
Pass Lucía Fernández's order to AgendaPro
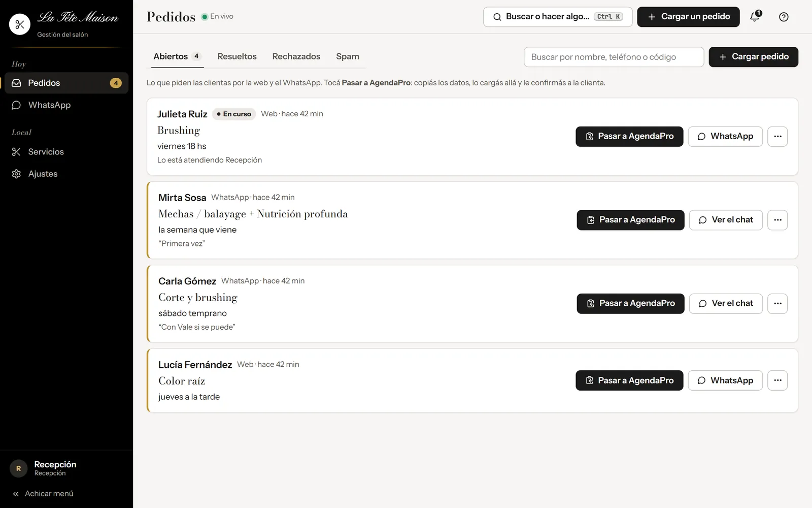(x=629, y=380)
